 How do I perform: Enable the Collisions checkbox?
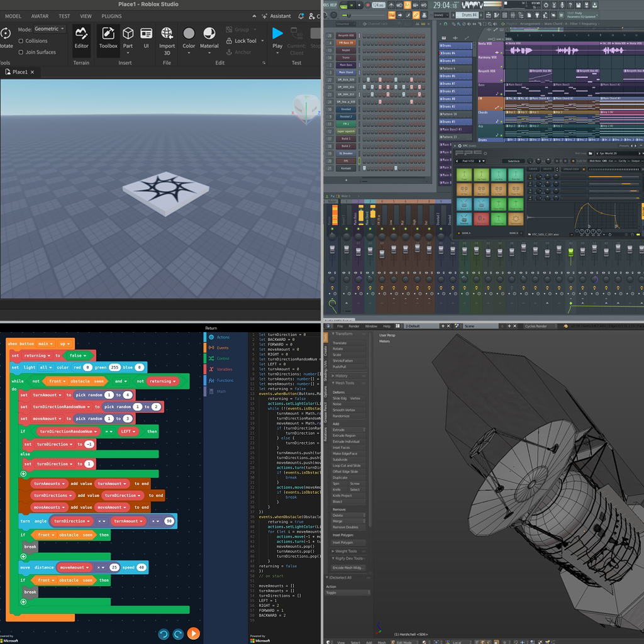click(x=21, y=41)
